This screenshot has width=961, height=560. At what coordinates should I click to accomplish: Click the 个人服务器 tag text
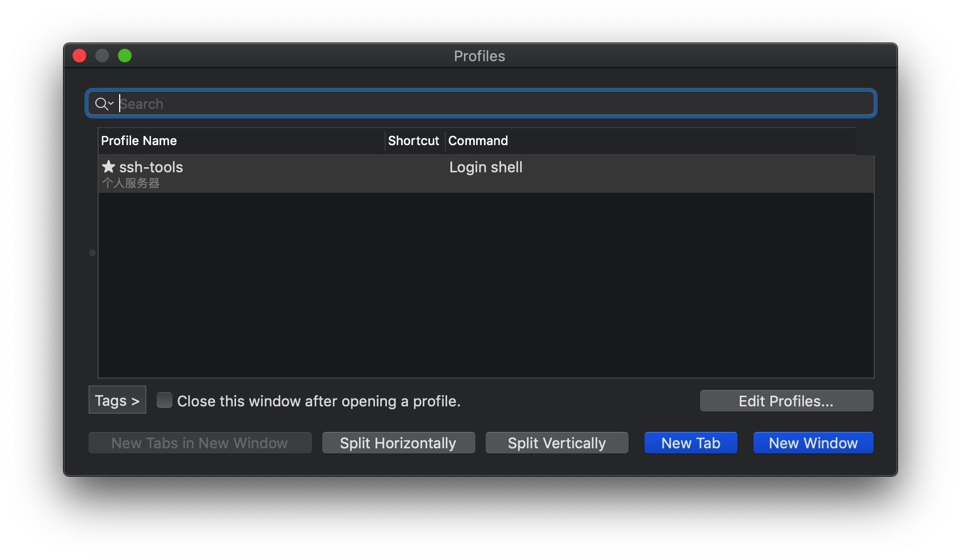pos(130,183)
